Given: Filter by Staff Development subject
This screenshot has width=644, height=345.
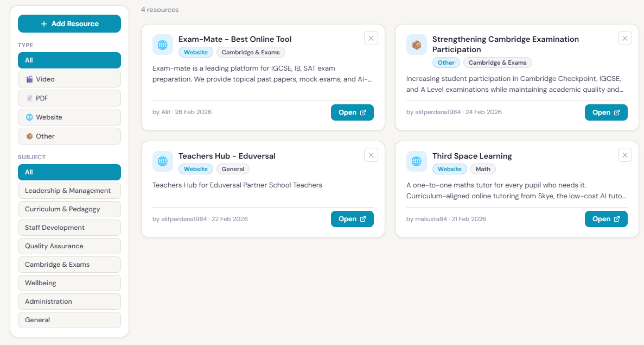Looking at the screenshot, I should click(x=69, y=228).
